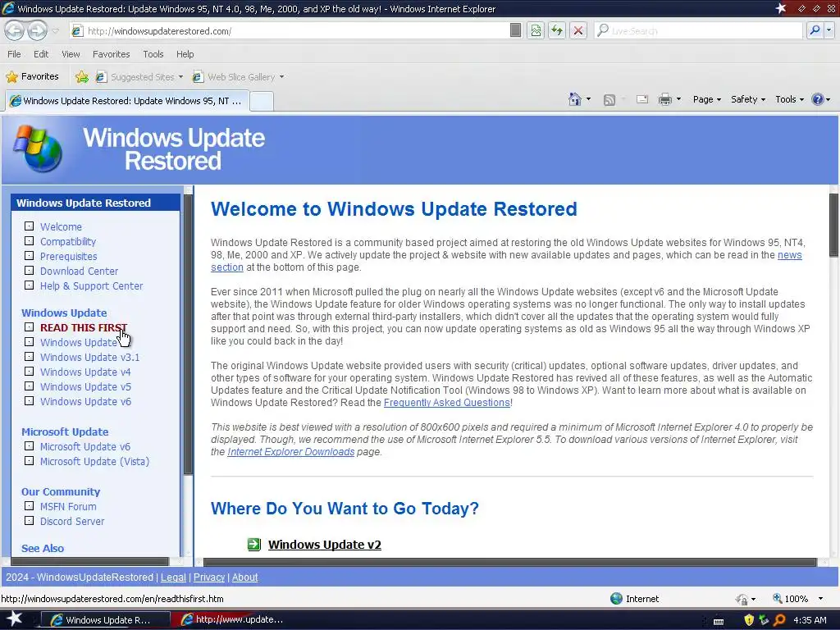This screenshot has height=630, width=840.
Task: Open Windows Update v5 sidebar link
Action: point(85,387)
